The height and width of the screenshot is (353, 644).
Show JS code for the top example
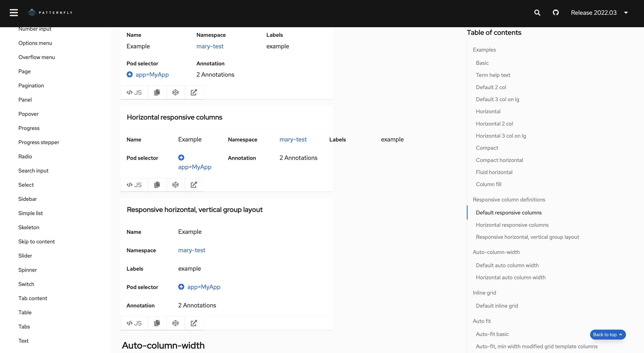(134, 92)
